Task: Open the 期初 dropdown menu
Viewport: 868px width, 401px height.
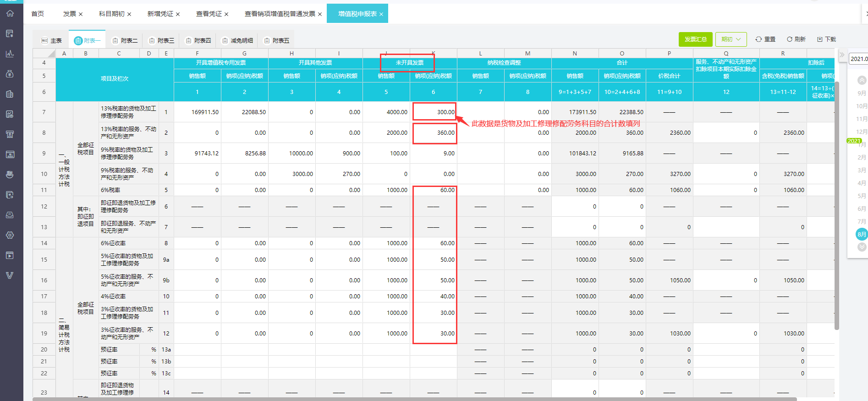Action: pos(731,39)
